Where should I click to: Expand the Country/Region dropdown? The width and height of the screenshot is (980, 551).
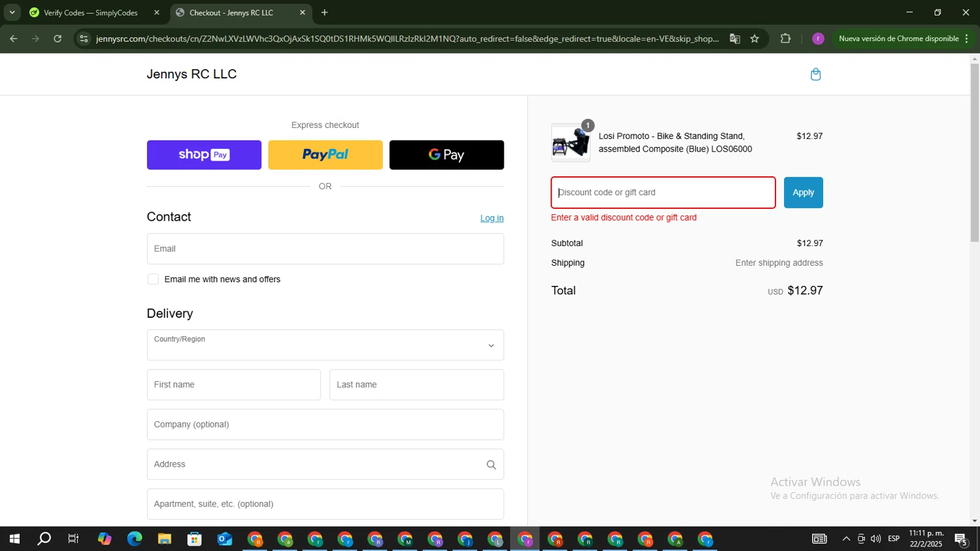coord(325,345)
